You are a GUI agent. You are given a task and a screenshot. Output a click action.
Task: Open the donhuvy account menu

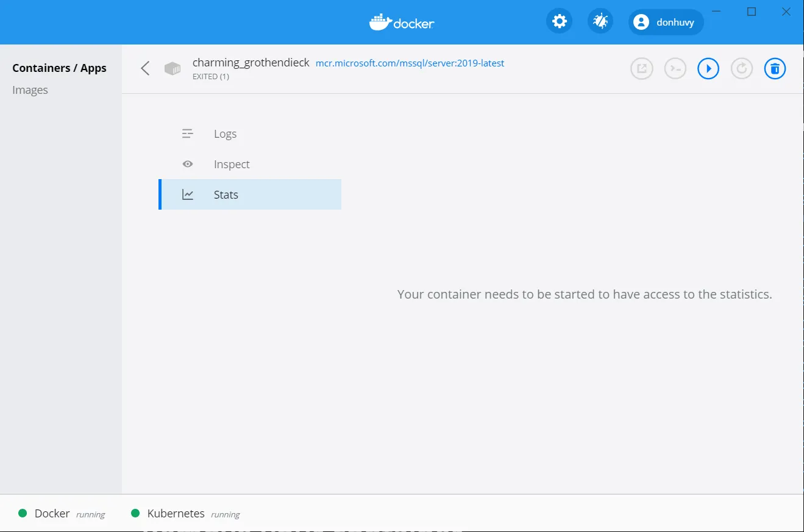click(666, 23)
